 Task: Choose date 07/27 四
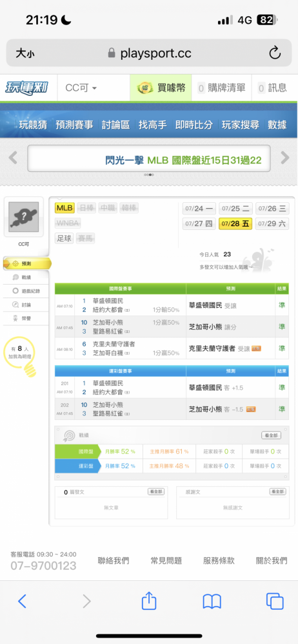(x=199, y=224)
